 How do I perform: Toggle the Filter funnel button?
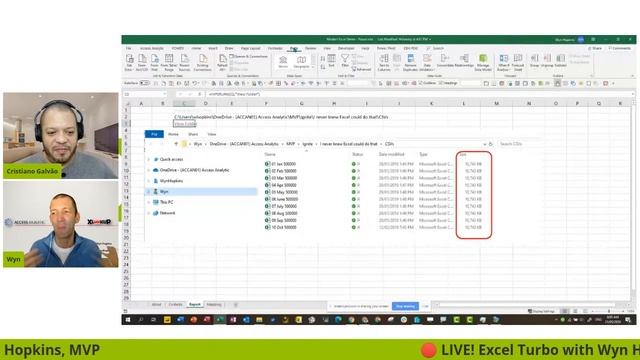coord(345,61)
